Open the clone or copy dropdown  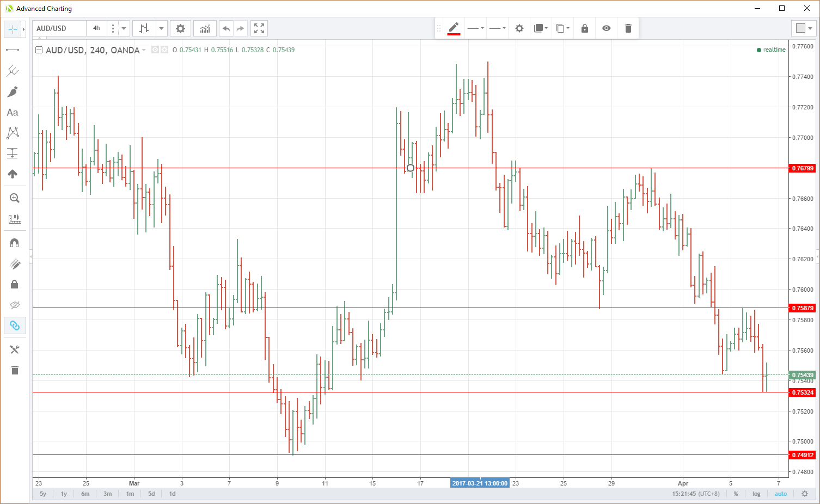pos(562,28)
